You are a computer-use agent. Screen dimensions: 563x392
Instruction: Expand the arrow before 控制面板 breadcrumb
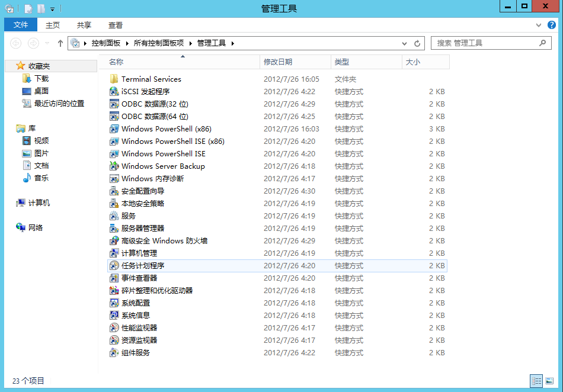[85, 43]
